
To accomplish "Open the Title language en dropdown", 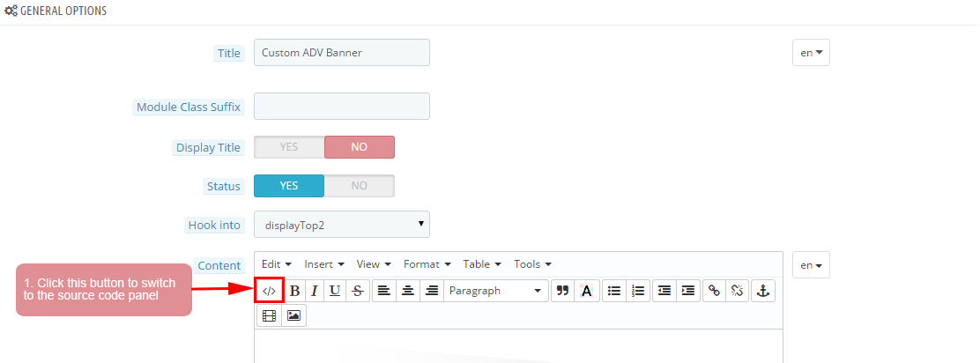I will (x=811, y=53).
